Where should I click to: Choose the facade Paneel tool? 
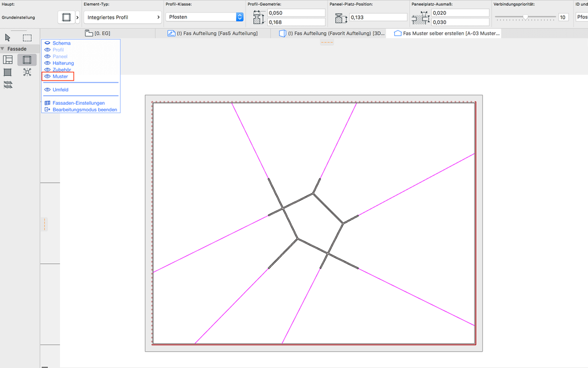[x=8, y=72]
